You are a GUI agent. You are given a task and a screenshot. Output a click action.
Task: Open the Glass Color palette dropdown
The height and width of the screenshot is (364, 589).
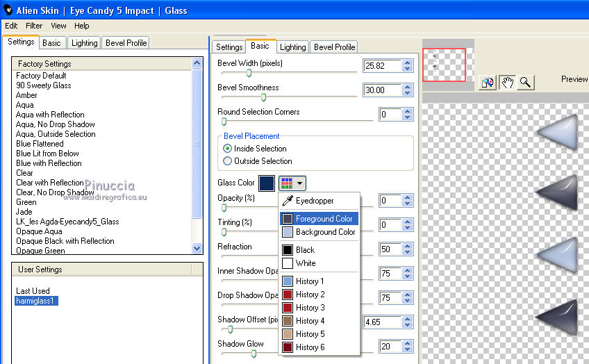pyautogui.click(x=292, y=183)
